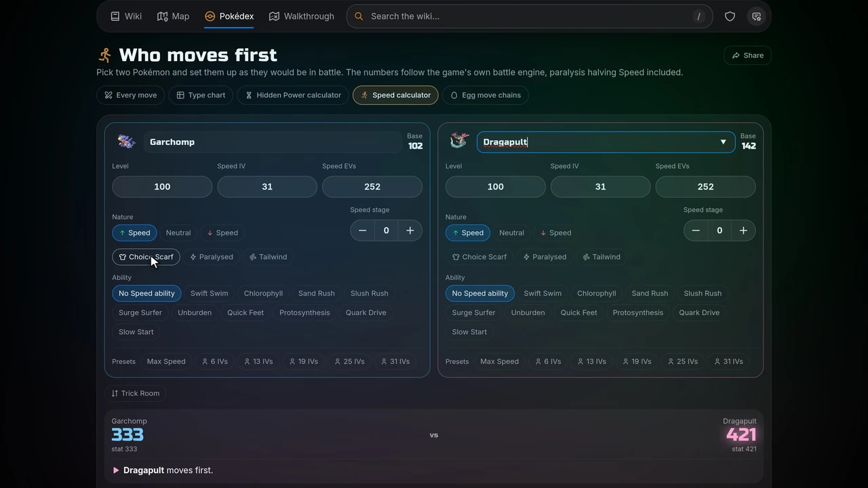Open the Garchomp Pokémon selector

(273, 142)
